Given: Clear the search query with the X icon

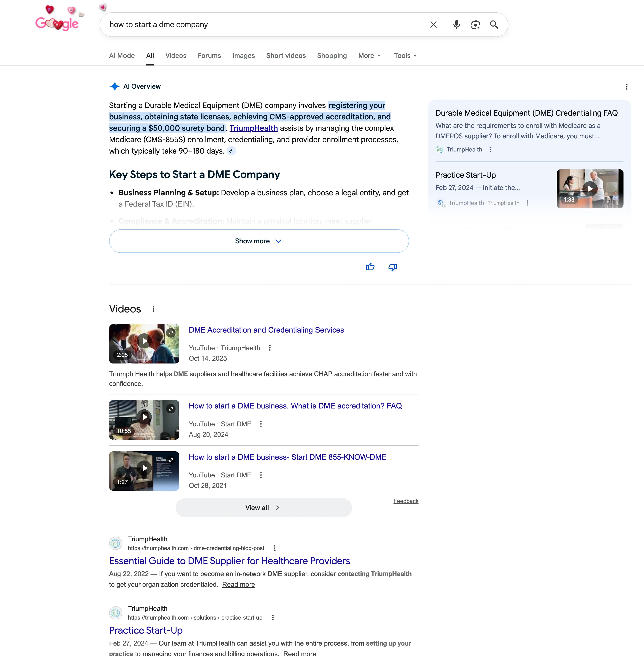Looking at the screenshot, I should [433, 24].
